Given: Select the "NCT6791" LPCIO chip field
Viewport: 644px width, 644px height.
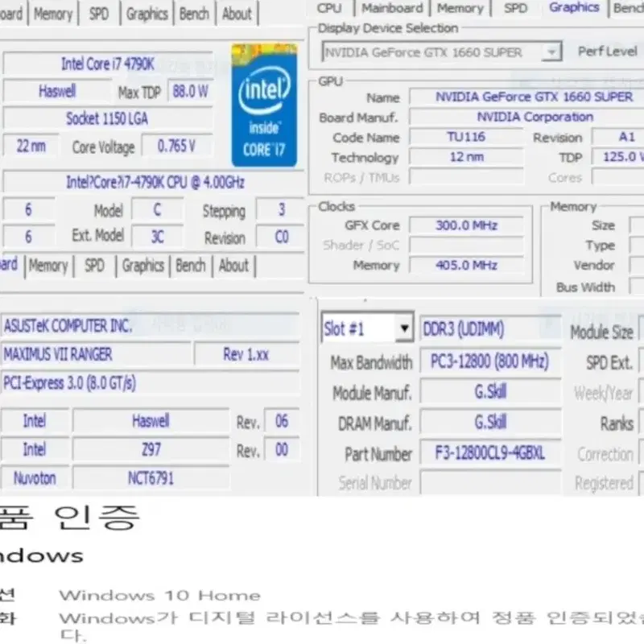Looking at the screenshot, I should tap(151, 478).
